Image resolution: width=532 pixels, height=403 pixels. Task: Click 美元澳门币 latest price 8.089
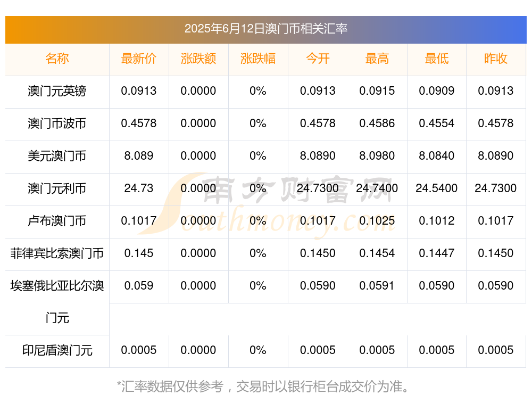pos(139,156)
